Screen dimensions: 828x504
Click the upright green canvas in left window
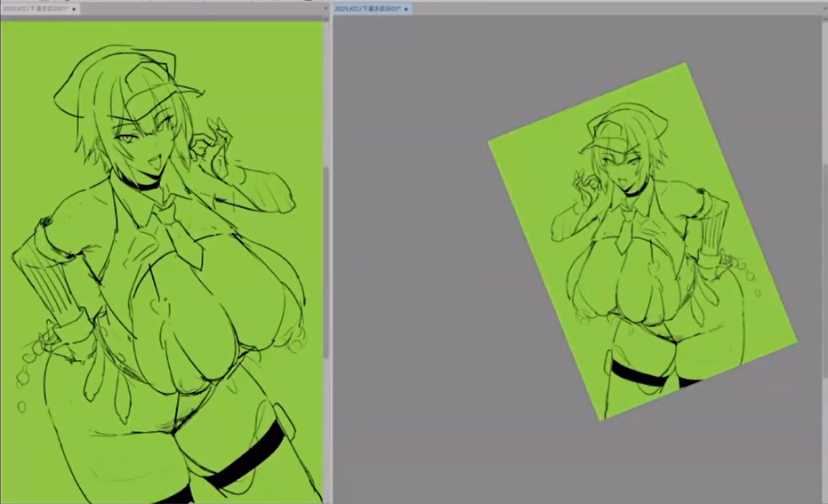162,262
